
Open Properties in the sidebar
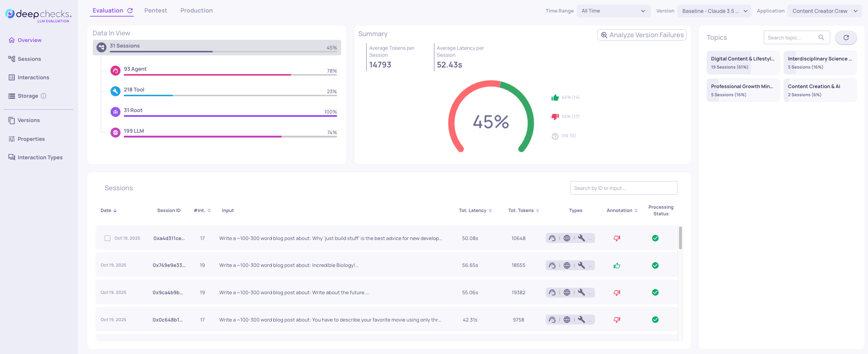[27, 139]
